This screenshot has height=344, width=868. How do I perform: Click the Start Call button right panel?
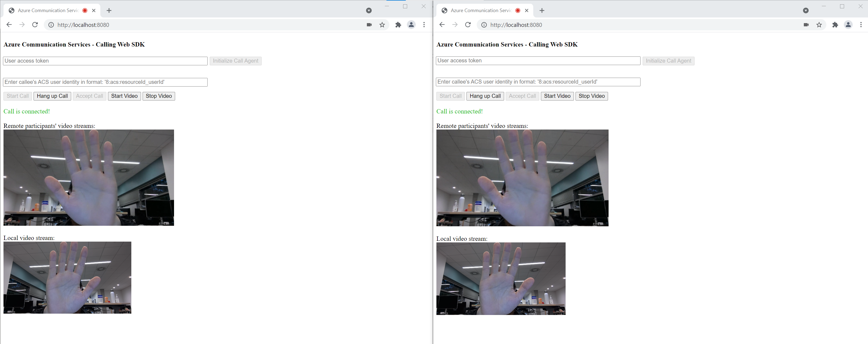450,96
